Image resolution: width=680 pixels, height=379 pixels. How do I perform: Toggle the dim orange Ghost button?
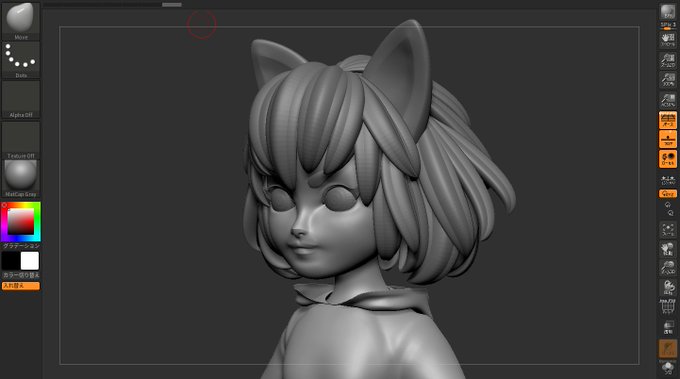click(668, 348)
